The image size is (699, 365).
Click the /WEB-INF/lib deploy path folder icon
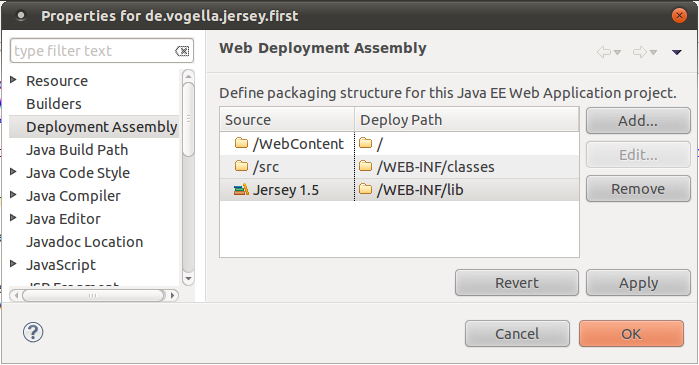point(366,189)
